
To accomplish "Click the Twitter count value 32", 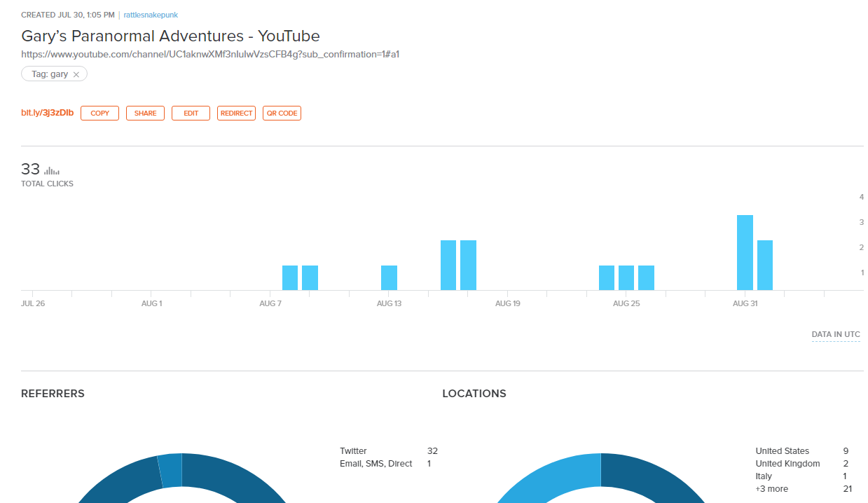I will pyautogui.click(x=432, y=451).
